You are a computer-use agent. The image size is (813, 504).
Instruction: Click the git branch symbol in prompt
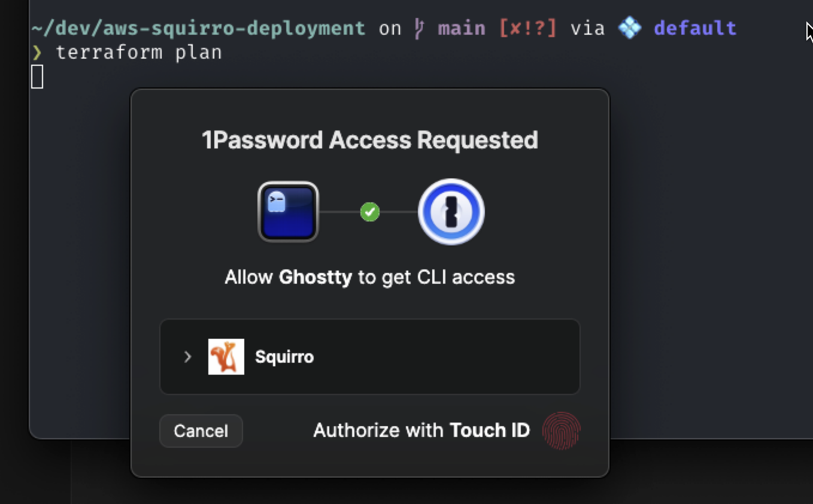[x=419, y=28]
